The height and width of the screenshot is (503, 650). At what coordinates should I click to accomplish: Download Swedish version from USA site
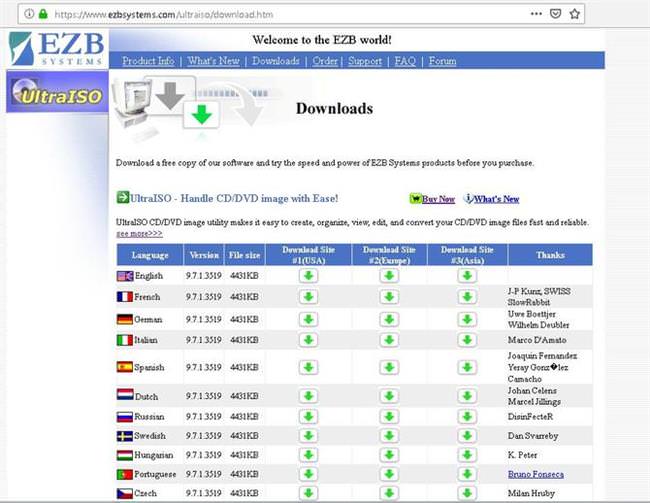(308, 436)
